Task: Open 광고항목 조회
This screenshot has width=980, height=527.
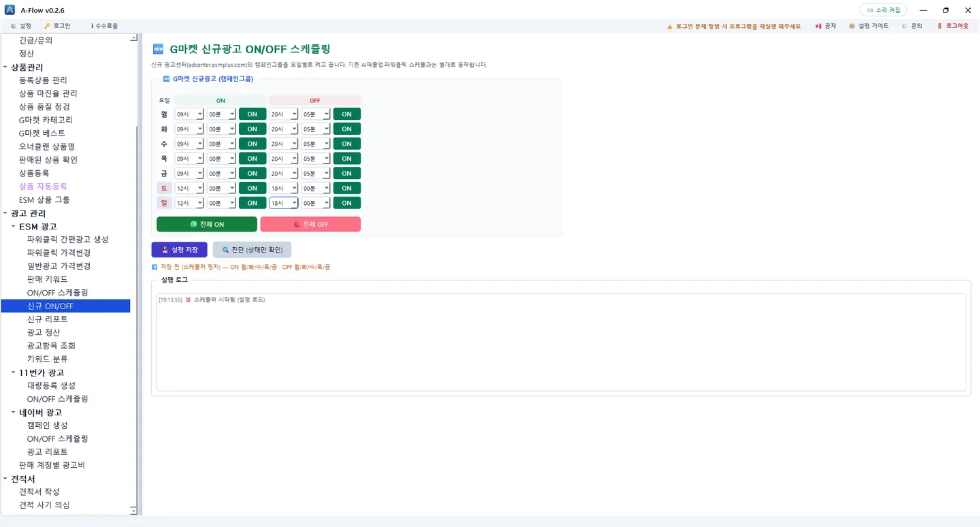Action: point(51,346)
